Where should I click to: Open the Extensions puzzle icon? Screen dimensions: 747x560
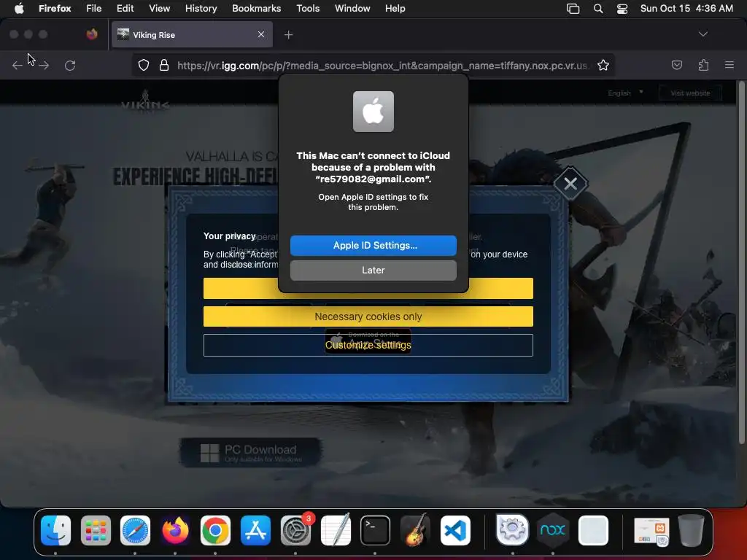coord(703,65)
